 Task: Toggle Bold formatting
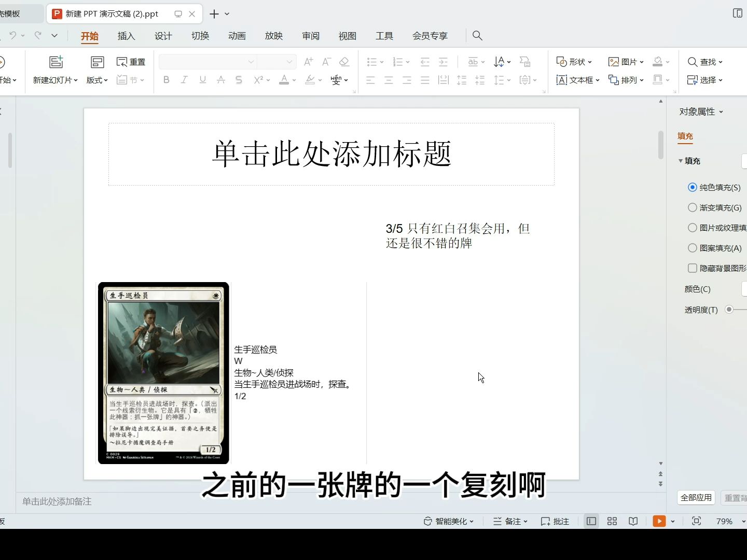click(166, 80)
